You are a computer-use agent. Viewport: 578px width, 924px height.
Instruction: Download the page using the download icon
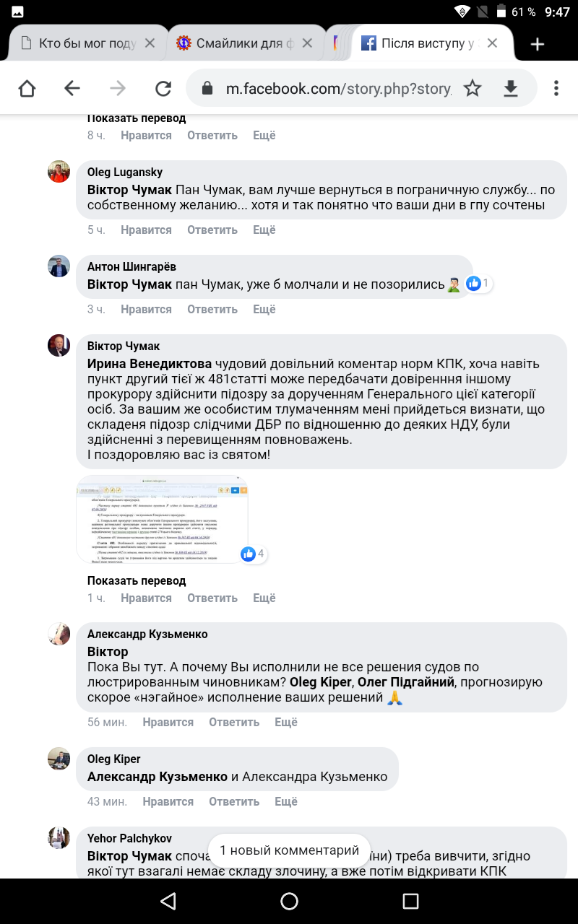[x=511, y=88]
